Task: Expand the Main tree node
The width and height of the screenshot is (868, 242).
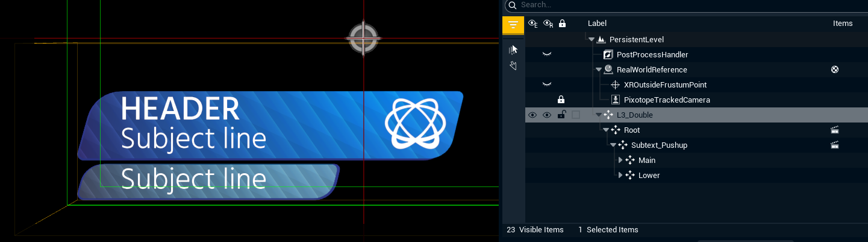Action: point(621,160)
